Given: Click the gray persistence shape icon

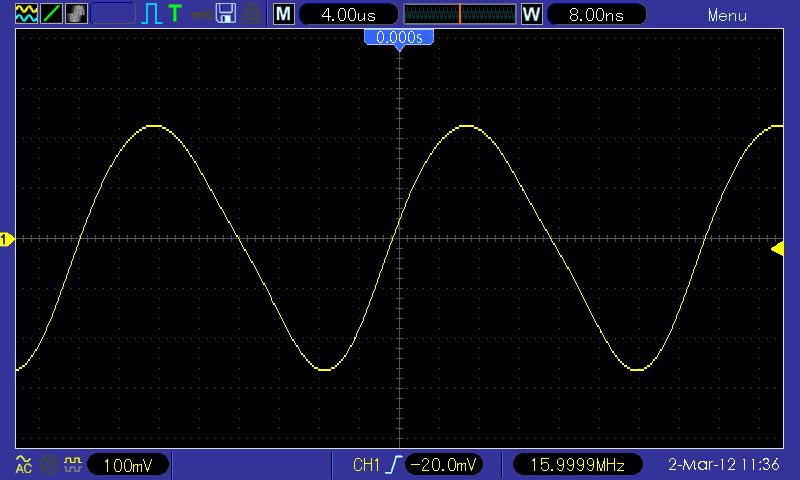Looking at the screenshot, I should (x=77, y=14).
